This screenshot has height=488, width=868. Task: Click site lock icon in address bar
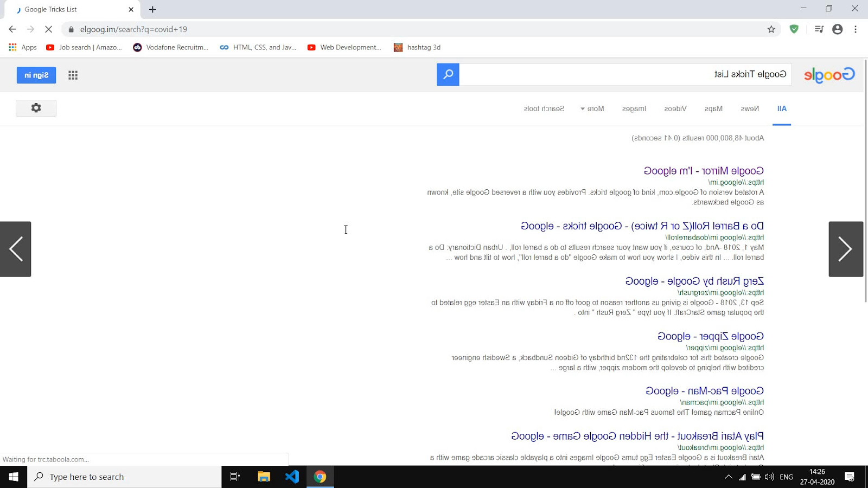coord(71,29)
